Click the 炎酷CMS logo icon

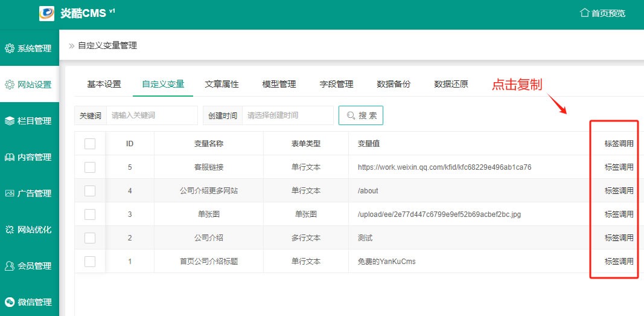click(x=46, y=13)
